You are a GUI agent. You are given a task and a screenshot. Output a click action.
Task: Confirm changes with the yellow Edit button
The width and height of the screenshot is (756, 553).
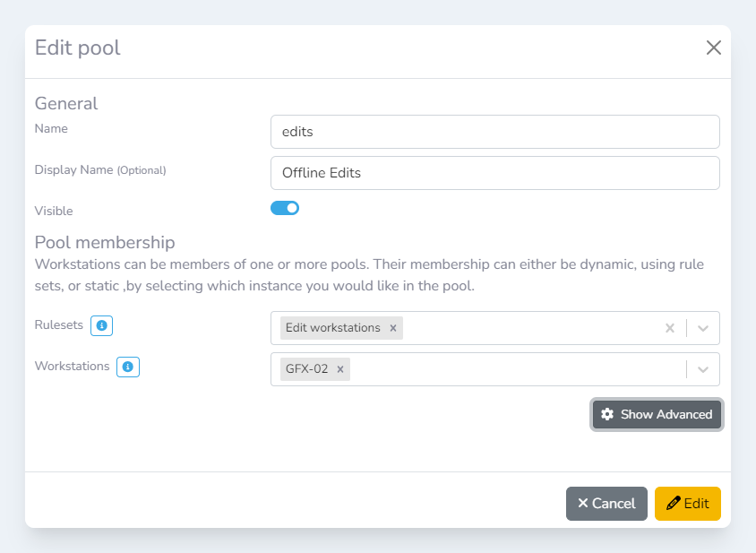688,504
